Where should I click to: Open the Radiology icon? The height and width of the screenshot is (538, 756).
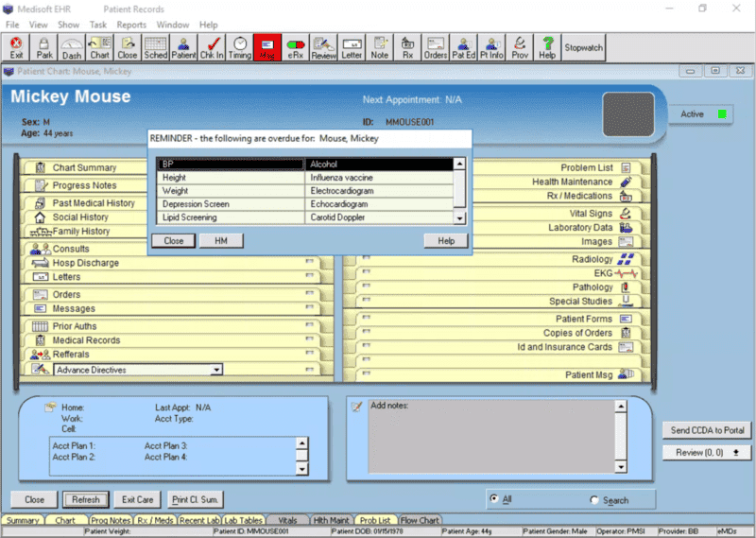point(626,259)
